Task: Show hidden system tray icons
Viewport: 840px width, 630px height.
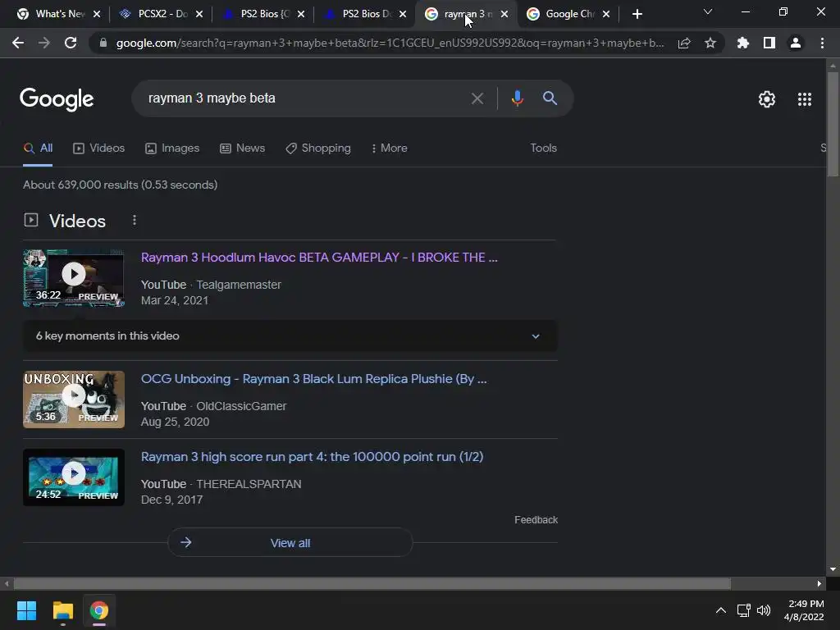Action: pos(721,610)
